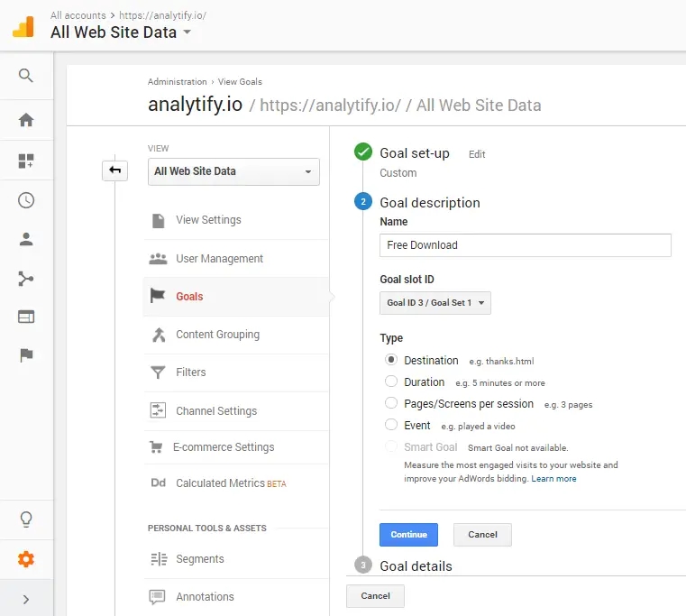
Task: Expand the Goal slot ID dropdown
Action: [434, 302]
